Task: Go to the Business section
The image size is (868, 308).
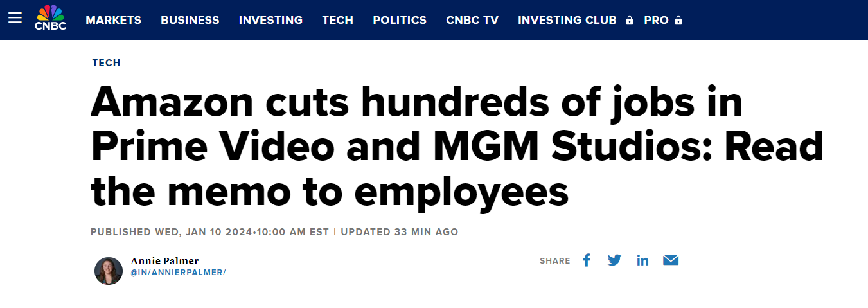Action: click(190, 20)
